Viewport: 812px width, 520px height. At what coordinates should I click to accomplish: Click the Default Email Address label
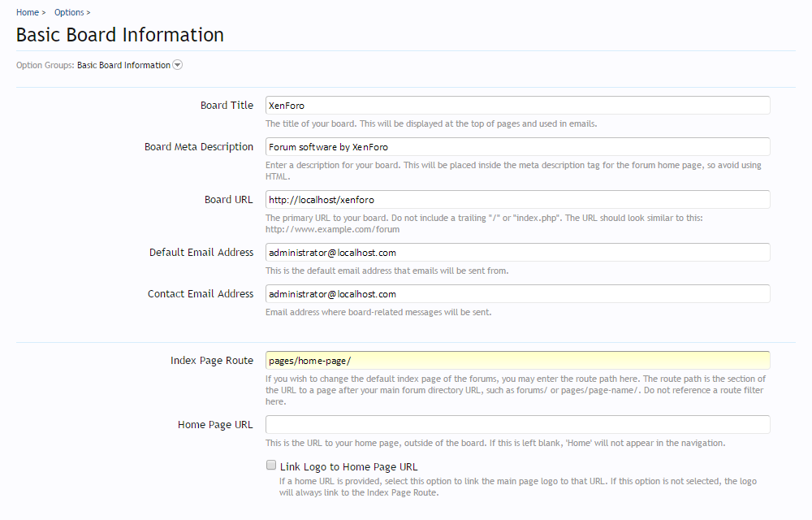(x=201, y=252)
